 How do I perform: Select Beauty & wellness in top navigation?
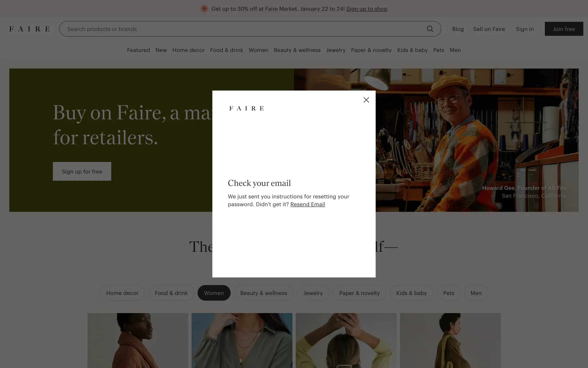point(297,50)
